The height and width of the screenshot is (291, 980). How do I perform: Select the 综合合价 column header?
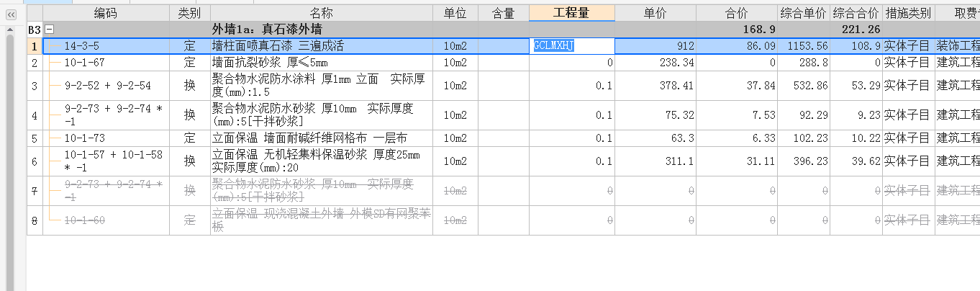[856, 13]
